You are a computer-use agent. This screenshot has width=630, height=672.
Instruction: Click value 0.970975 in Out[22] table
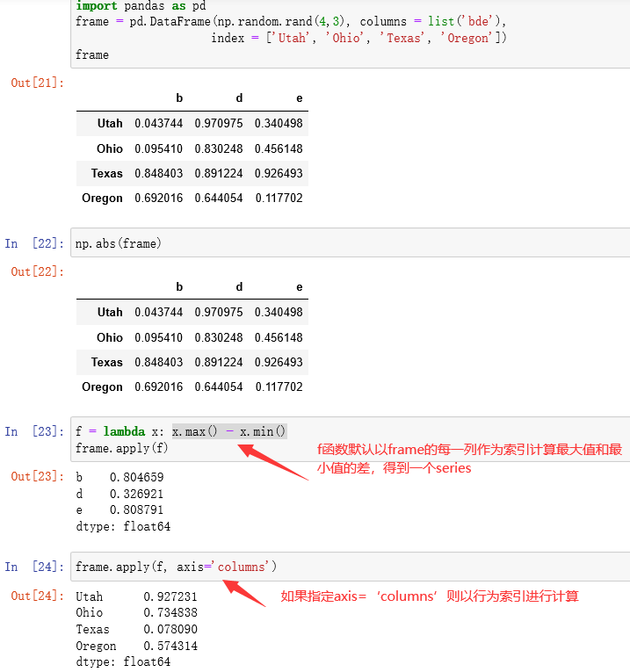[219, 313]
